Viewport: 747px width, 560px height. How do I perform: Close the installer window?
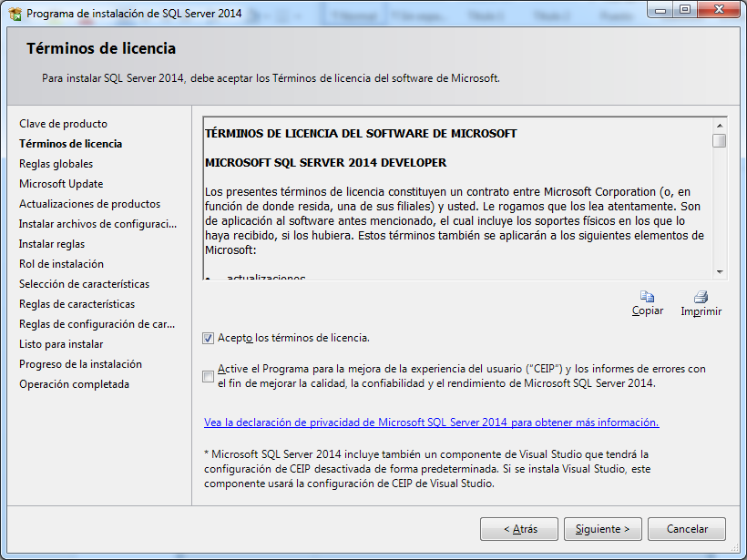click(x=719, y=10)
